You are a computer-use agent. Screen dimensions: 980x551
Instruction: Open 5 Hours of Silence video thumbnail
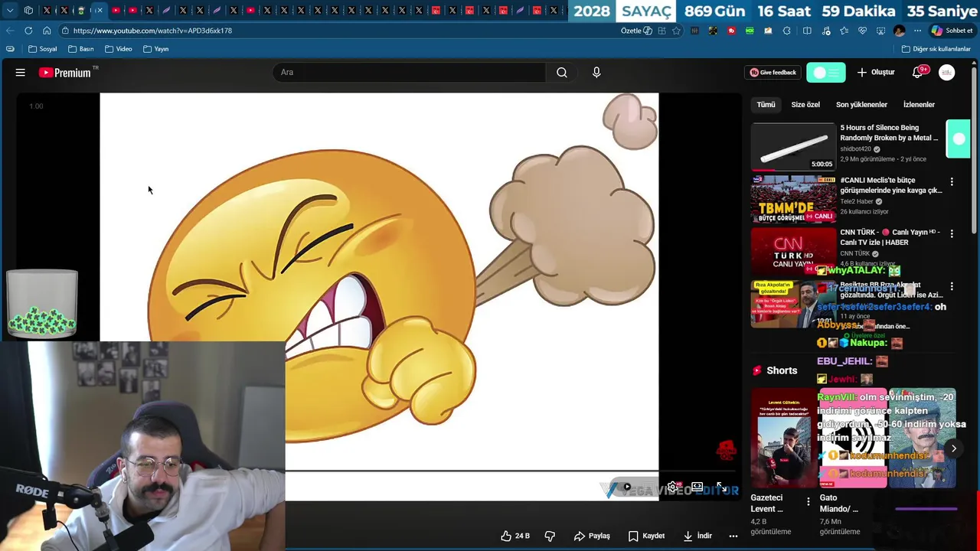pyautogui.click(x=793, y=146)
